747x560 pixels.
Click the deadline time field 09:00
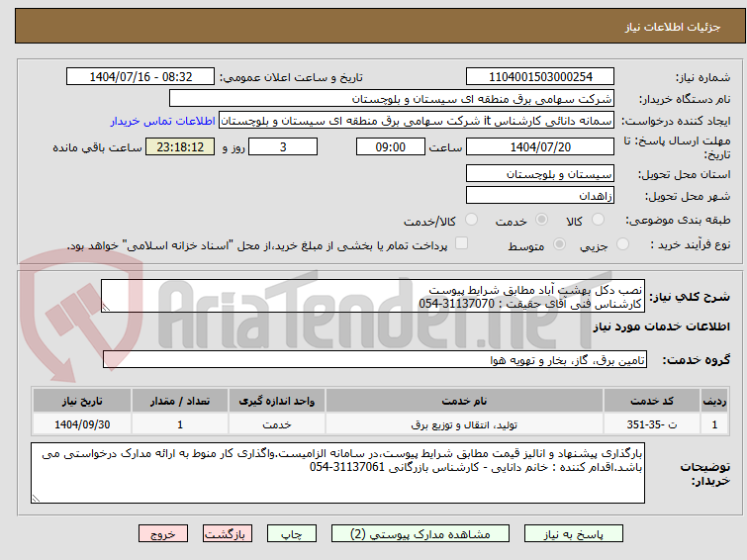390,146
